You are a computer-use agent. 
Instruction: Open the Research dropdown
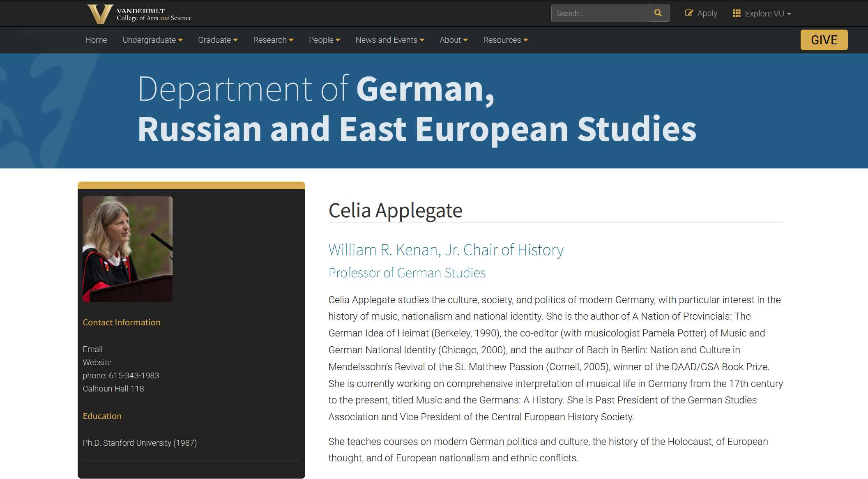pos(273,40)
